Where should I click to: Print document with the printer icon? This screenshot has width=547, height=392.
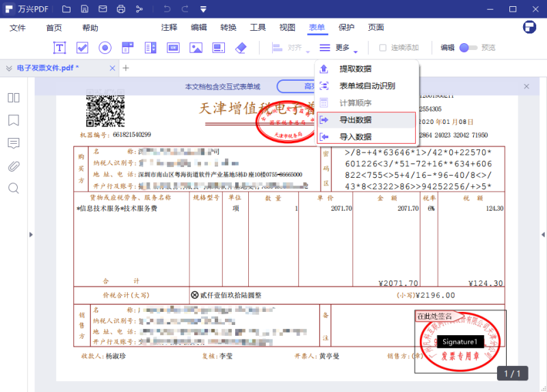[x=121, y=9]
